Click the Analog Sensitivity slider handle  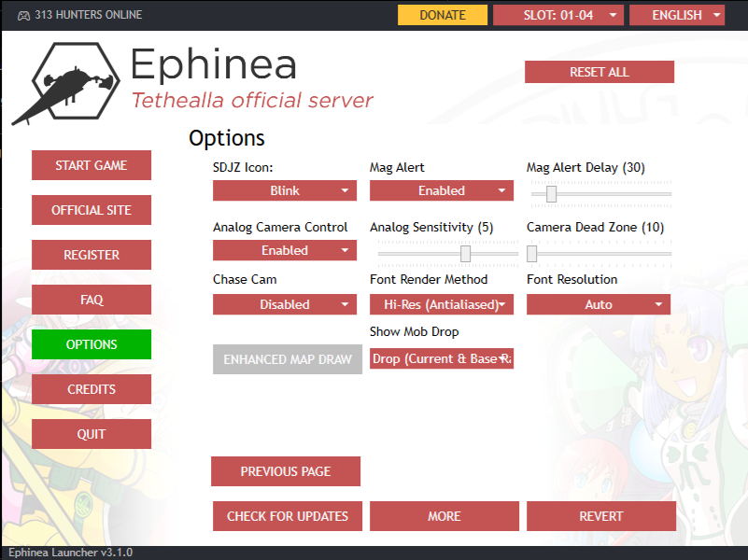[x=466, y=254]
